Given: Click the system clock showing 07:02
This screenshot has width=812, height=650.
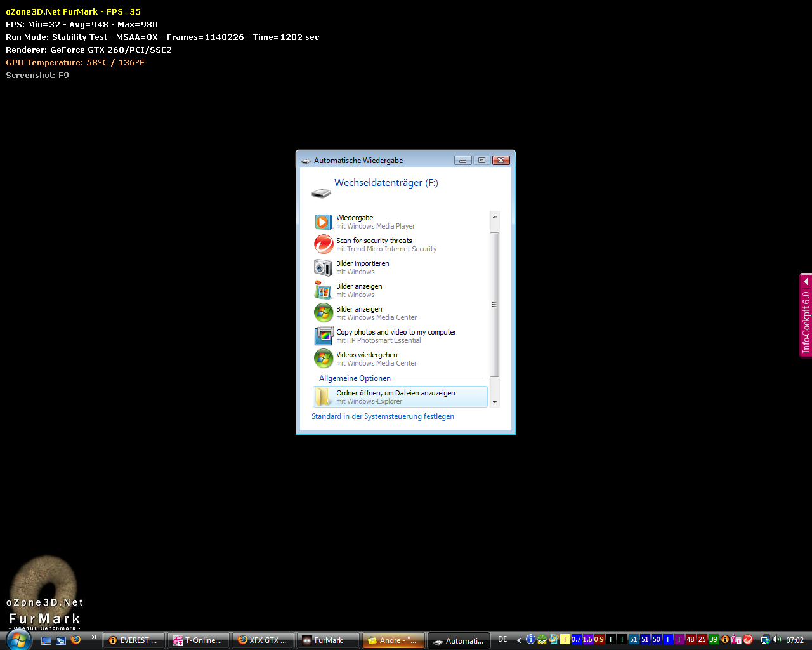Looking at the screenshot, I should point(795,640).
